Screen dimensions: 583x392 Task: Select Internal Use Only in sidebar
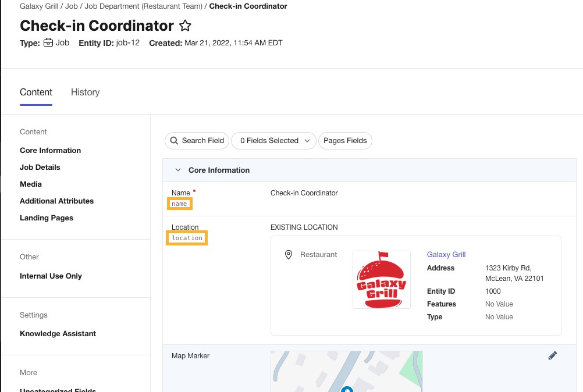51,276
